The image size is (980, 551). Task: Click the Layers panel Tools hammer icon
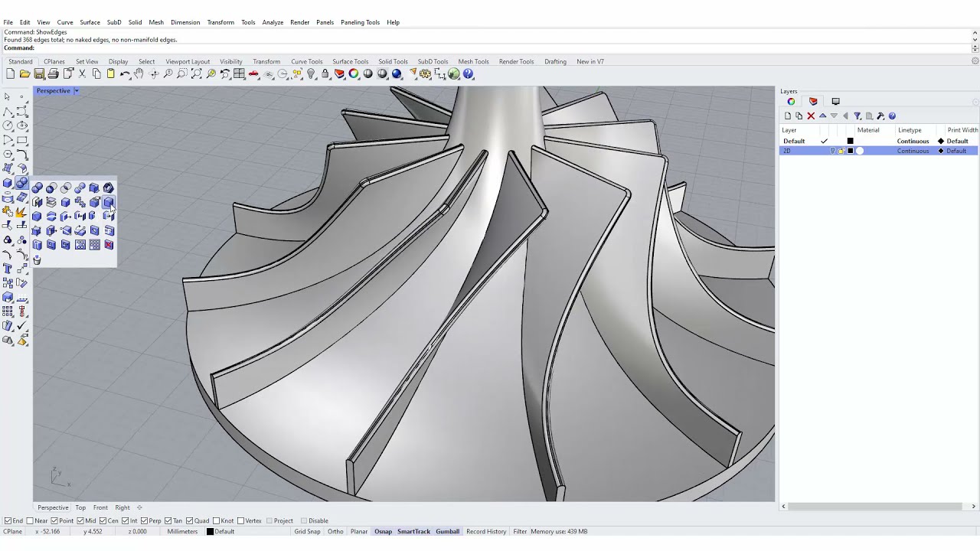pos(880,116)
